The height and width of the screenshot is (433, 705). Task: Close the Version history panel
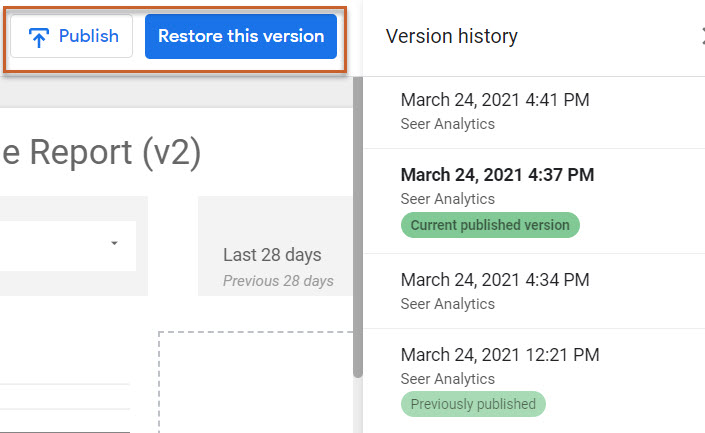(x=701, y=37)
